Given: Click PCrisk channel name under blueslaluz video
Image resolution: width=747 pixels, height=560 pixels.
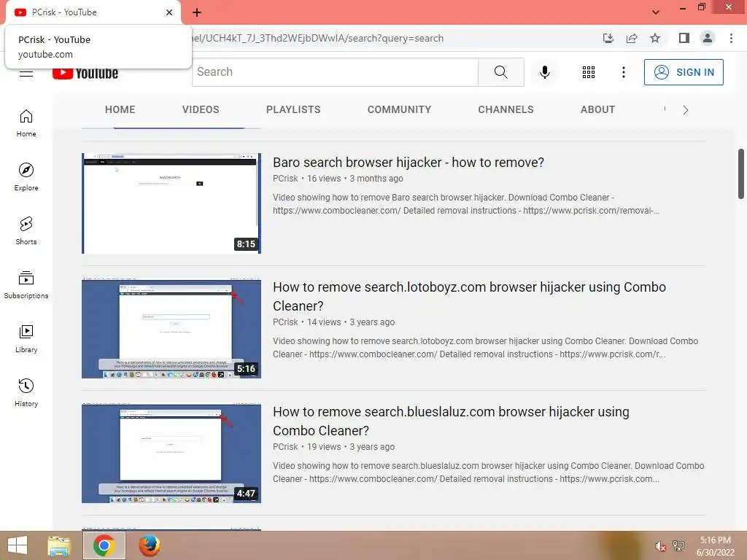Looking at the screenshot, I should [285, 447].
